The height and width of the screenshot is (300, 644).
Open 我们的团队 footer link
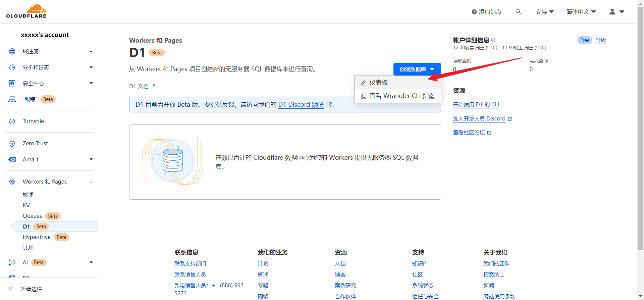coord(496,264)
